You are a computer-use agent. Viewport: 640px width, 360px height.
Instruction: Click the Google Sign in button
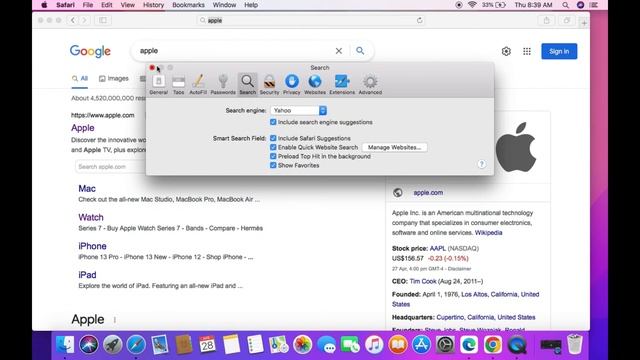point(559,51)
